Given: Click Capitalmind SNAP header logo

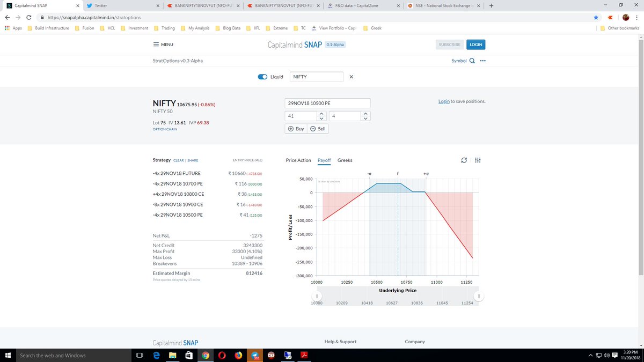Looking at the screenshot, I should pyautogui.click(x=295, y=45).
